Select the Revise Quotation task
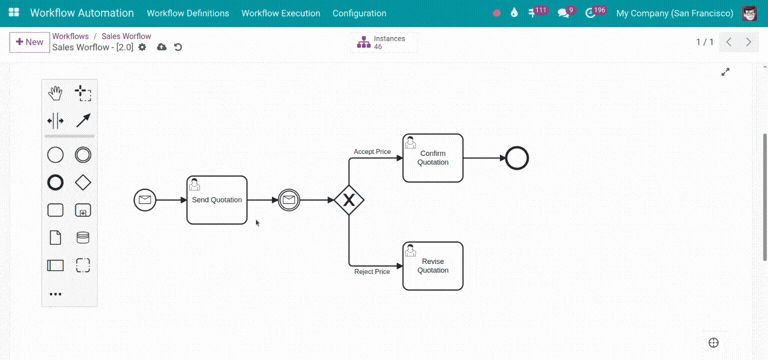Screen dimensions: 768x360 (x=433, y=266)
